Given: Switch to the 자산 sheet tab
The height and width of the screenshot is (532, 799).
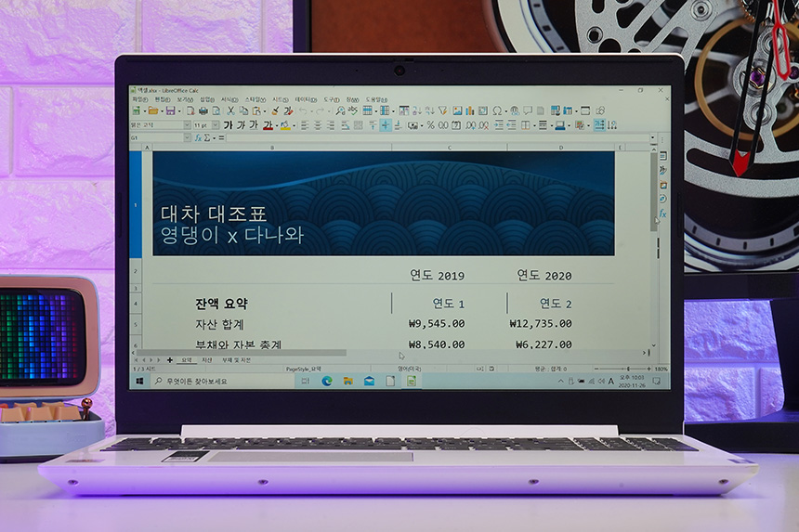Looking at the screenshot, I should point(206,360).
